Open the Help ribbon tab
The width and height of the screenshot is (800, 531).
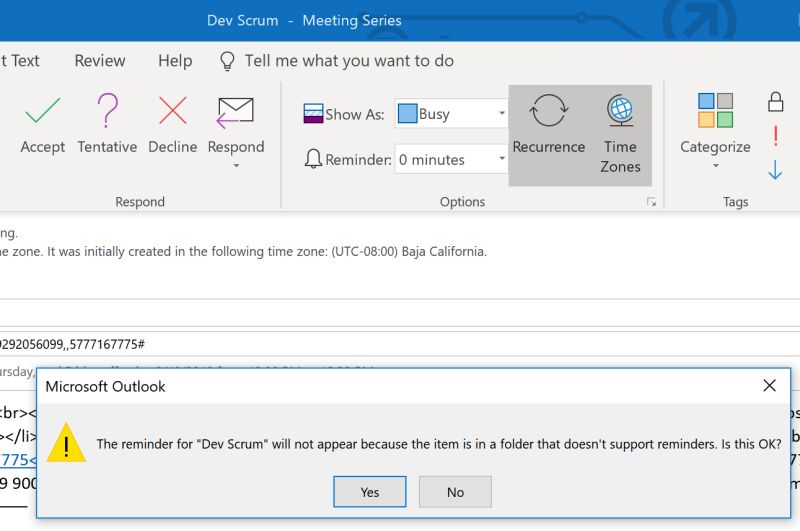(175, 61)
